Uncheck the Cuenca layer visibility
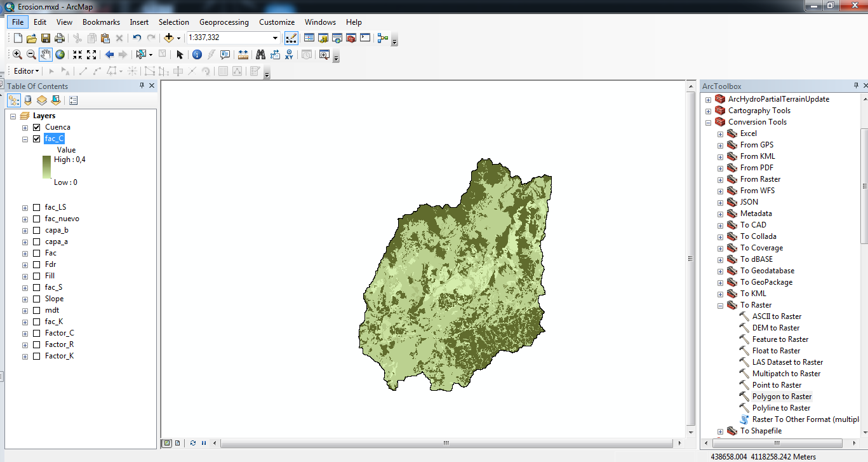 tap(36, 127)
